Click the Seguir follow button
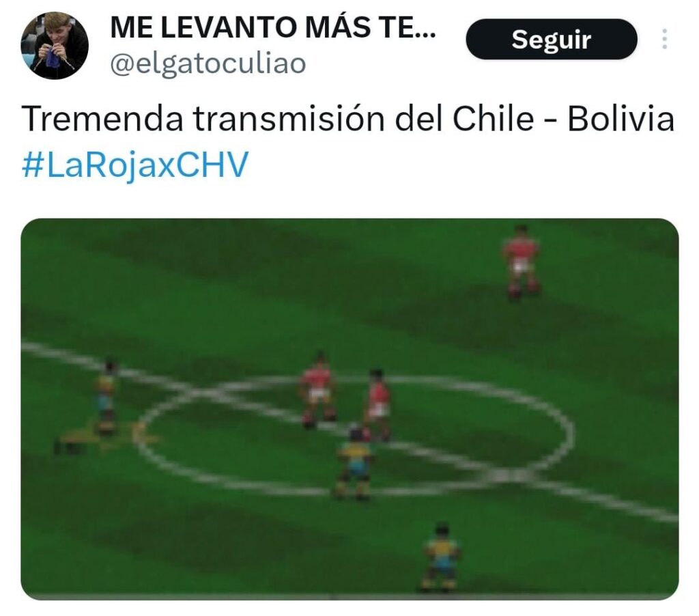Image resolution: width=699 pixels, height=616 pixels. pyautogui.click(x=552, y=39)
